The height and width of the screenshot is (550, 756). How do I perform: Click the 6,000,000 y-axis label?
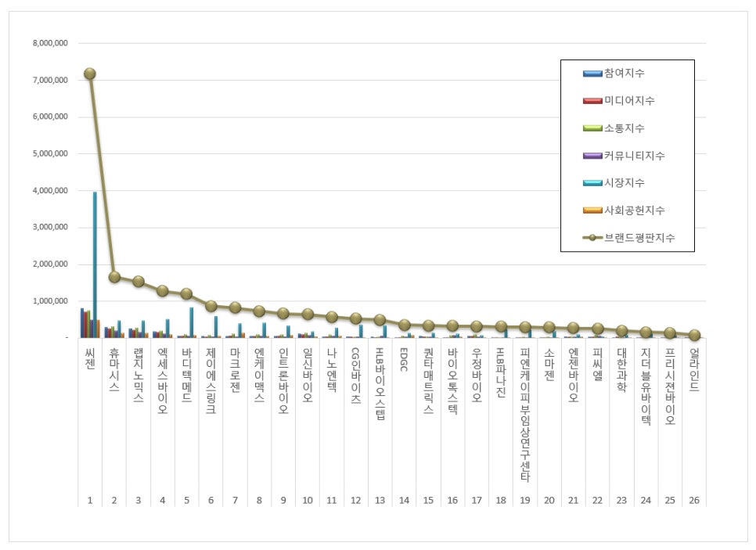point(50,117)
